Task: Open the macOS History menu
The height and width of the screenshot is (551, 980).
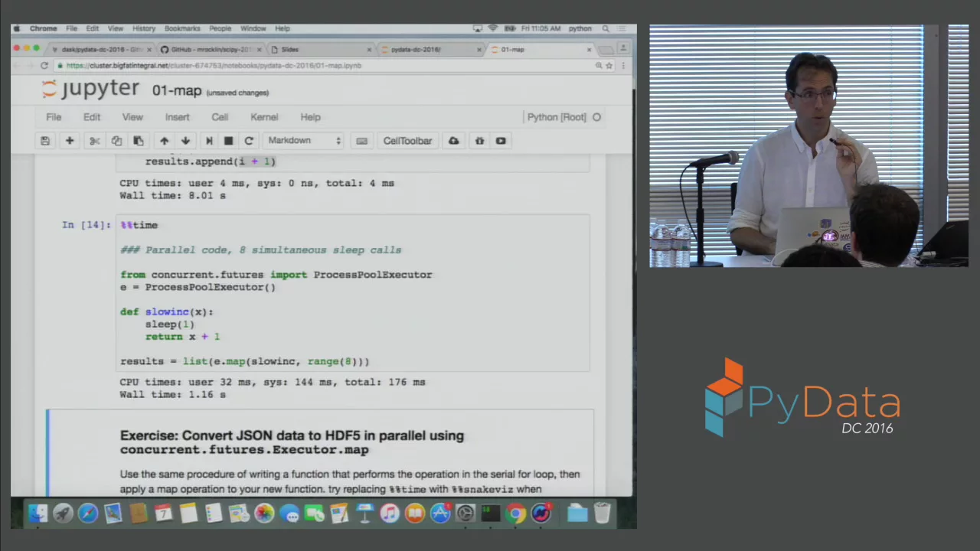Action: pos(143,28)
